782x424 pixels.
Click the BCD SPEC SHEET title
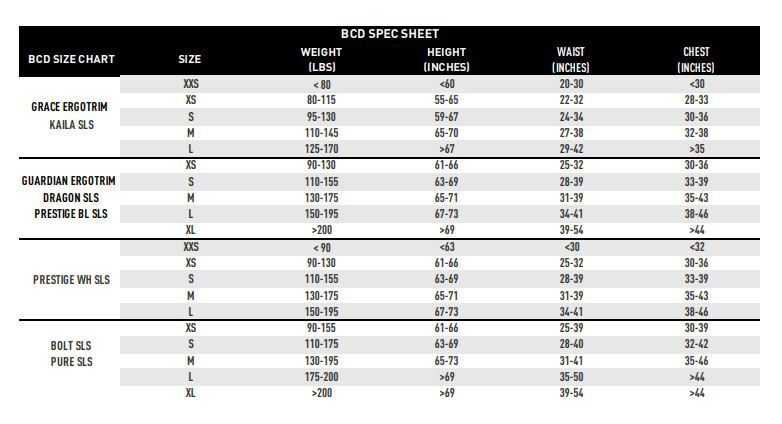pos(390,34)
